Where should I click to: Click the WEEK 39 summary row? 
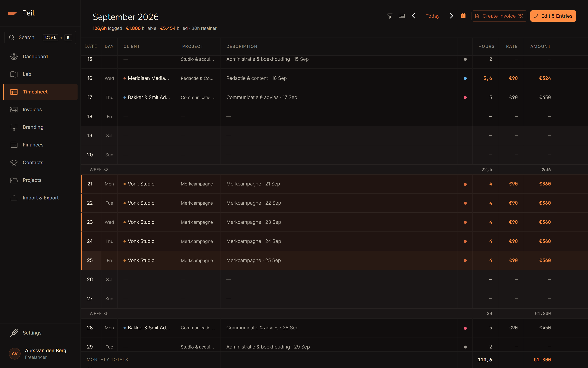(334, 314)
